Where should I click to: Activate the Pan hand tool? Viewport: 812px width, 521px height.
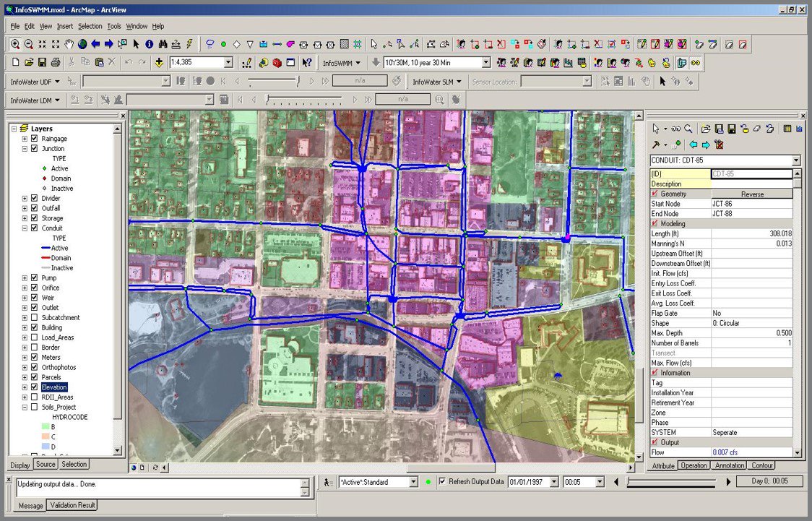click(x=69, y=45)
